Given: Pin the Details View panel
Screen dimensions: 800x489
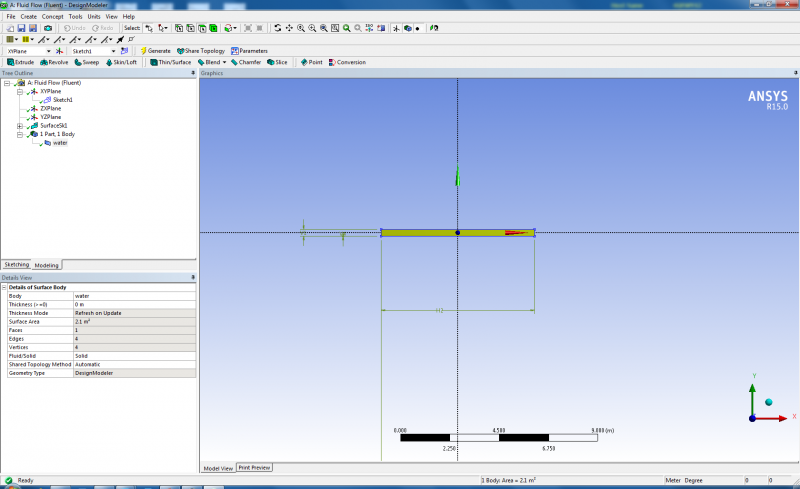Looking at the screenshot, I should coord(192,277).
